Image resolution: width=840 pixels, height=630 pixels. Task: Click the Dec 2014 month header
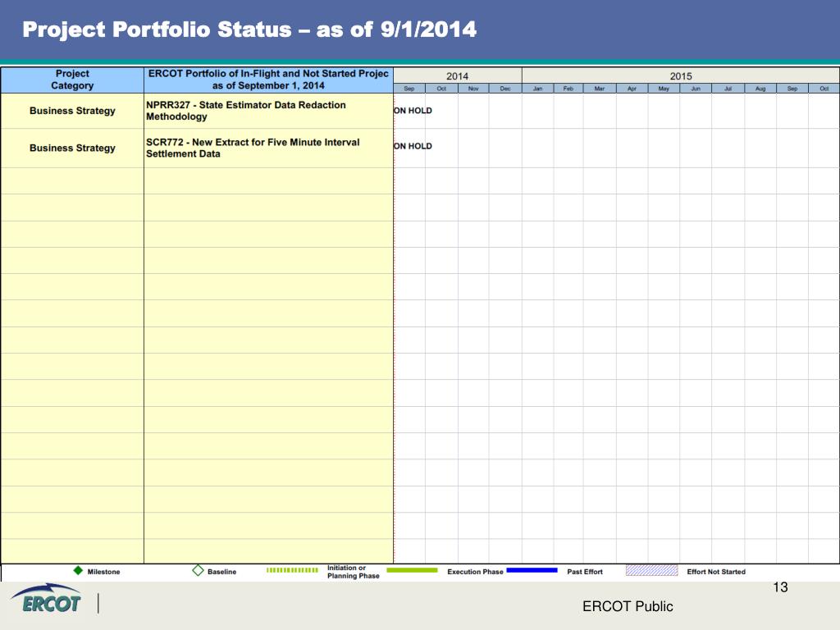505,89
